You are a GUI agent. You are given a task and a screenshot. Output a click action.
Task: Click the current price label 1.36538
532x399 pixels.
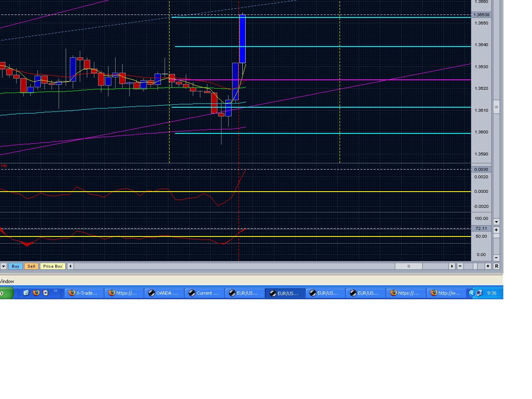point(482,15)
